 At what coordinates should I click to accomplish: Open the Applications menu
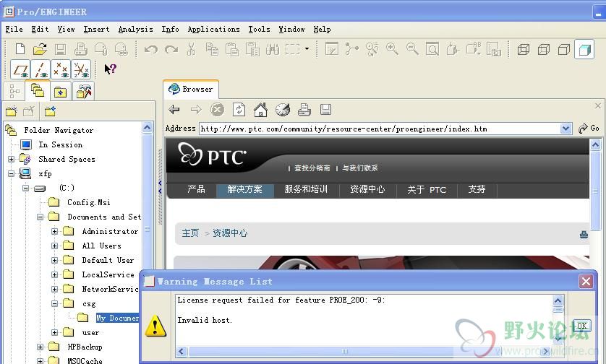coord(213,30)
